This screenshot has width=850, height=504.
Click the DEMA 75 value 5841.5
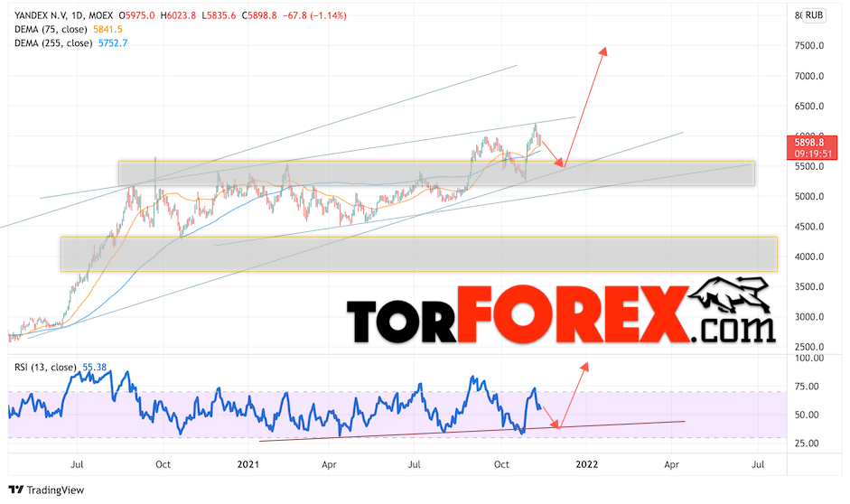(x=107, y=29)
